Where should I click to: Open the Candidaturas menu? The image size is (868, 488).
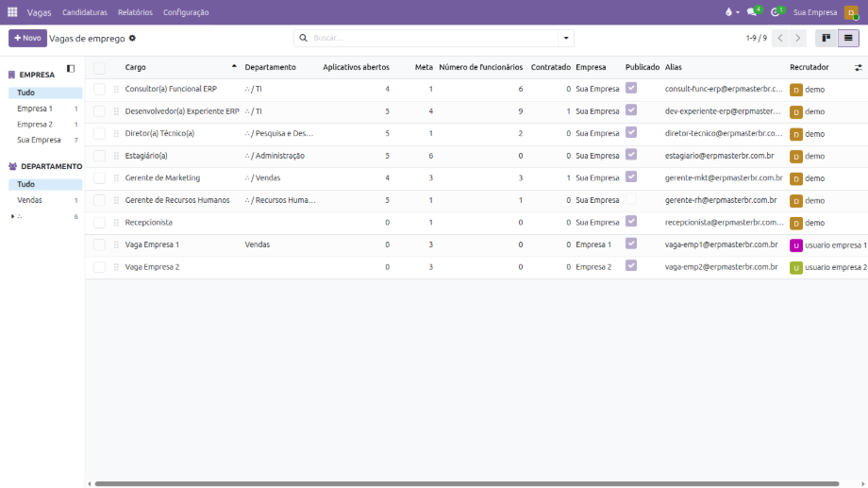click(85, 12)
